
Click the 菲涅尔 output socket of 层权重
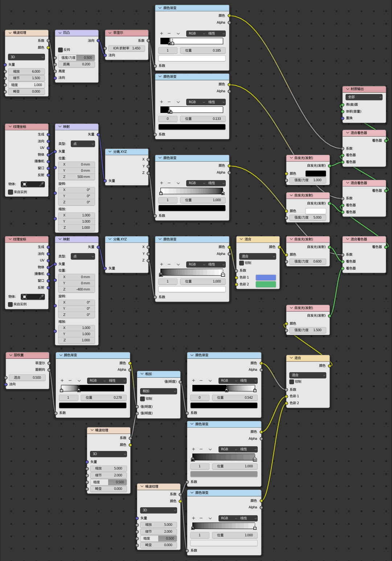[49, 363]
